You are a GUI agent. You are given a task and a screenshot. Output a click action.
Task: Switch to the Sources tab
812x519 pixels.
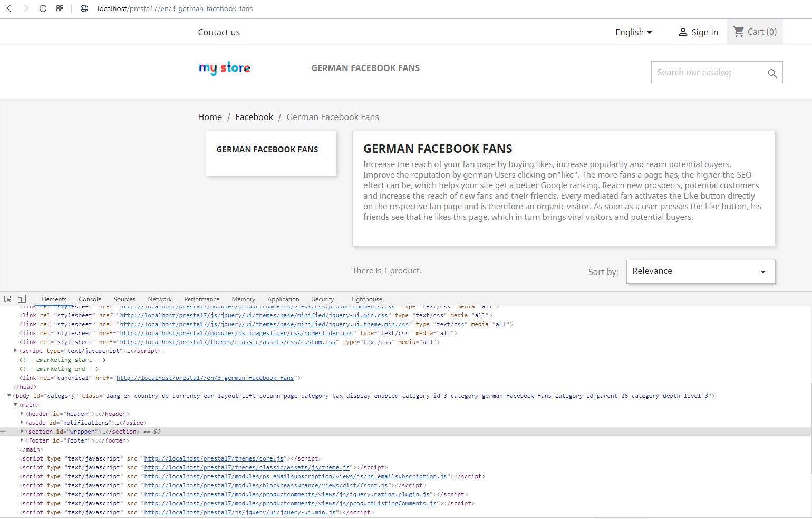[x=124, y=299]
